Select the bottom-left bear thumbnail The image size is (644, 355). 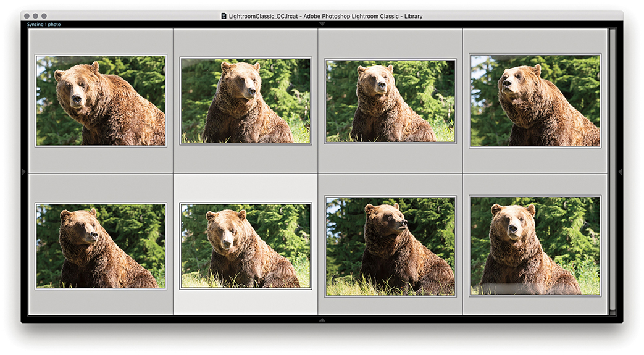click(x=101, y=246)
